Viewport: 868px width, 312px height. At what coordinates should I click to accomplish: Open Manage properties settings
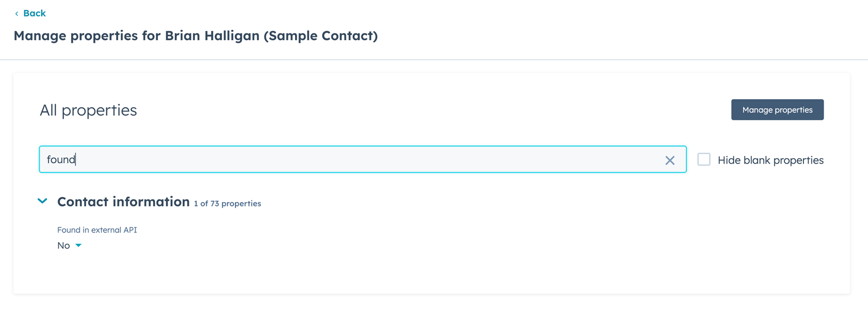[x=777, y=109]
